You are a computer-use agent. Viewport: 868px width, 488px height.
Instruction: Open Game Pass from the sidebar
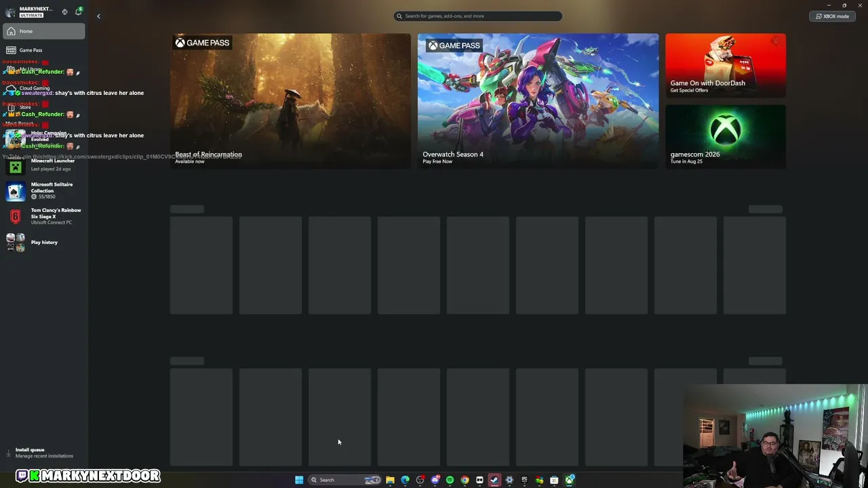tap(43, 50)
